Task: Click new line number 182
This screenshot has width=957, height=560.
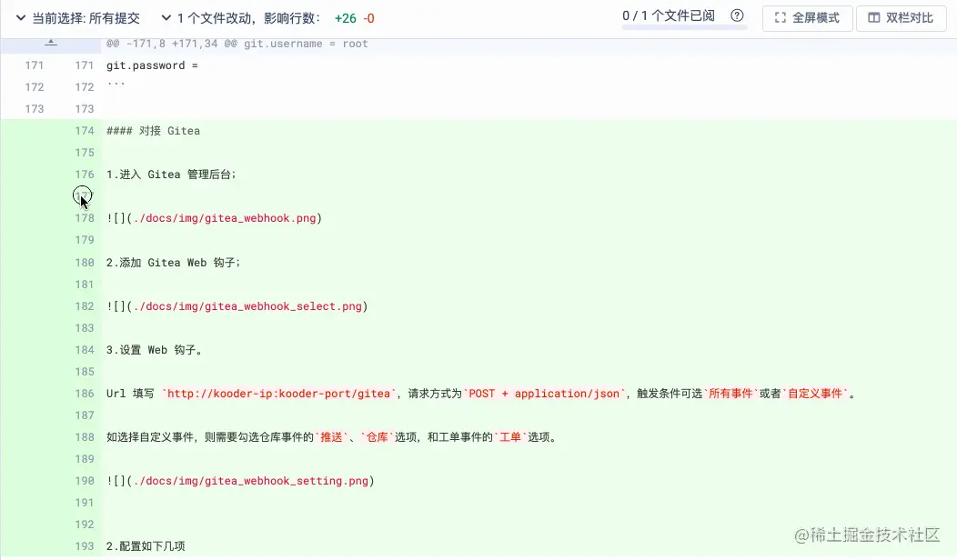Action: [85, 306]
